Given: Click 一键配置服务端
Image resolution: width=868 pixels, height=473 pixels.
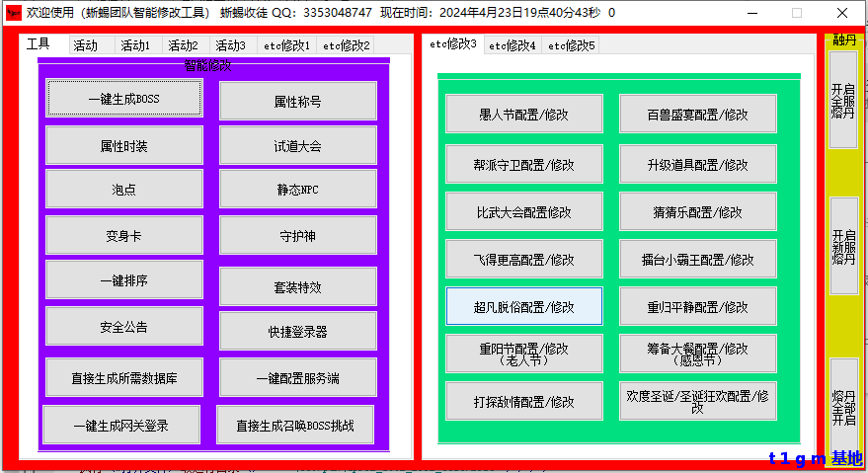Looking at the screenshot, I should 297,376.
